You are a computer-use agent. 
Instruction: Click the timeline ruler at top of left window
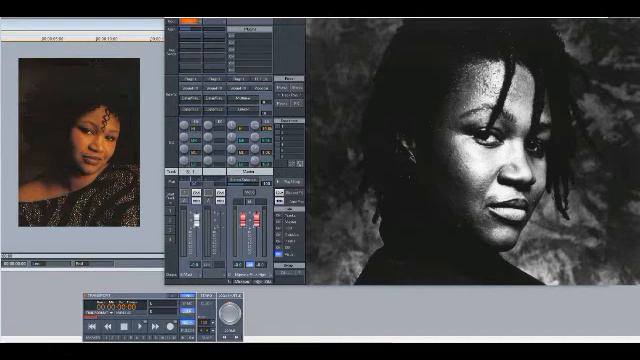click(82, 38)
